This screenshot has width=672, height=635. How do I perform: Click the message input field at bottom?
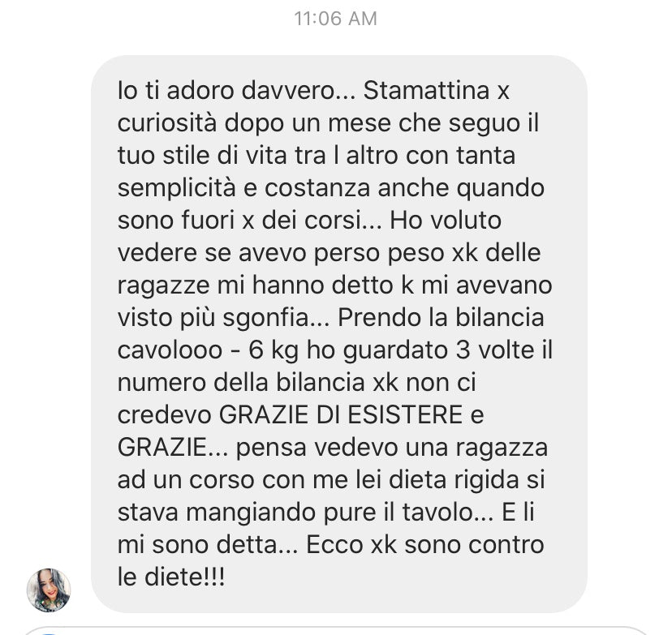335,631
